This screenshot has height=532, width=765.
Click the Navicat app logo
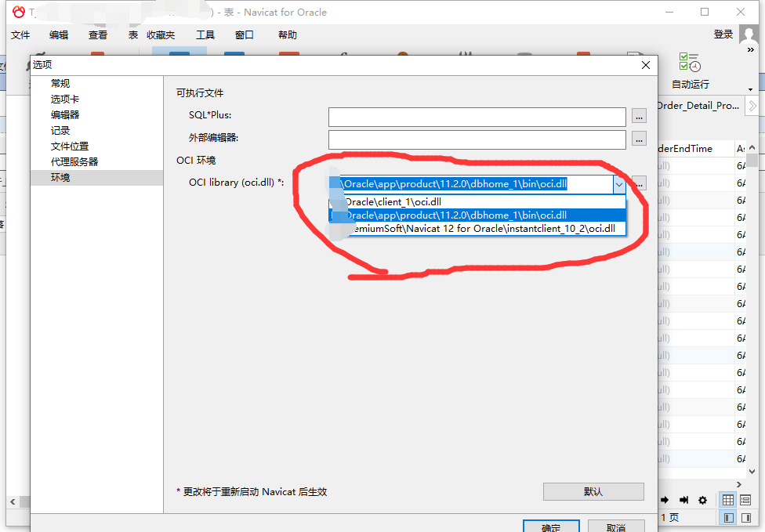19,12
